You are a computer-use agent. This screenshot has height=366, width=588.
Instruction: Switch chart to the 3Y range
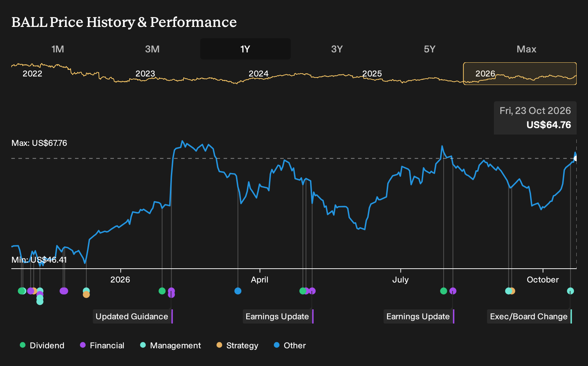[x=337, y=49]
